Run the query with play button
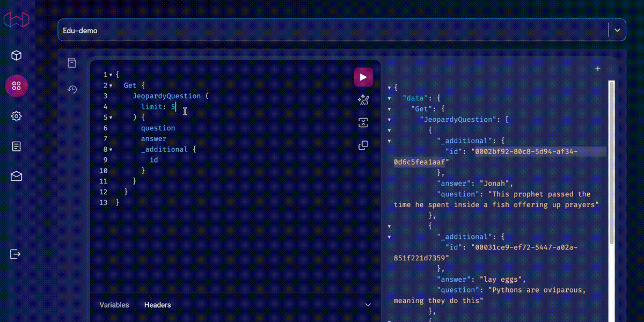 [363, 77]
